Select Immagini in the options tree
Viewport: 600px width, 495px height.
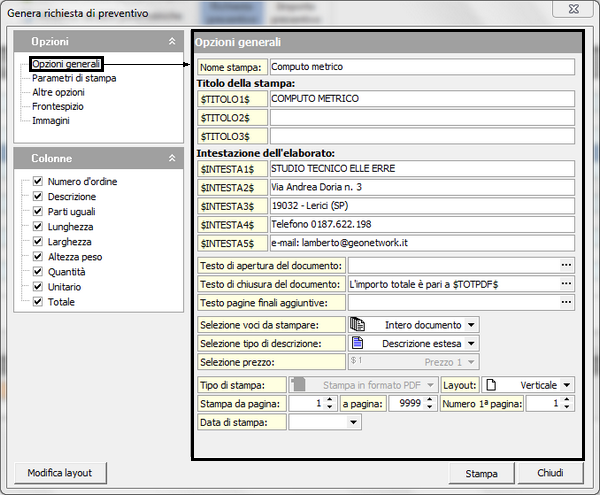click(51, 120)
